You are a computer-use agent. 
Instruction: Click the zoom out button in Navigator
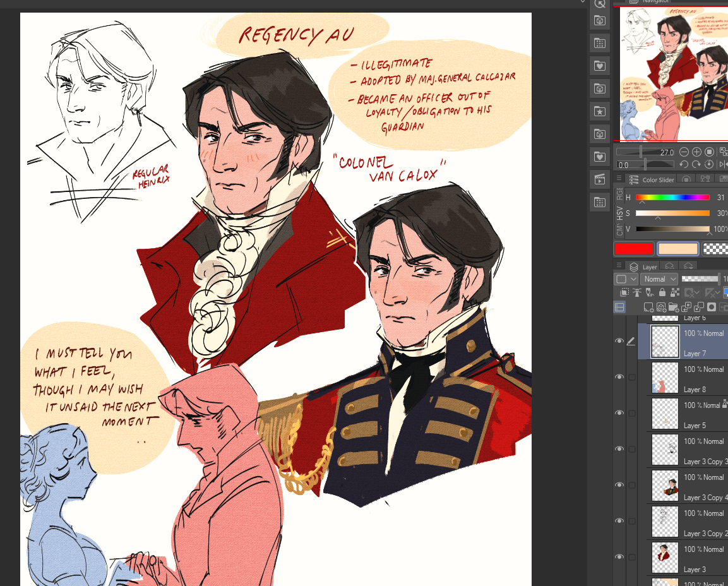pyautogui.click(x=684, y=152)
